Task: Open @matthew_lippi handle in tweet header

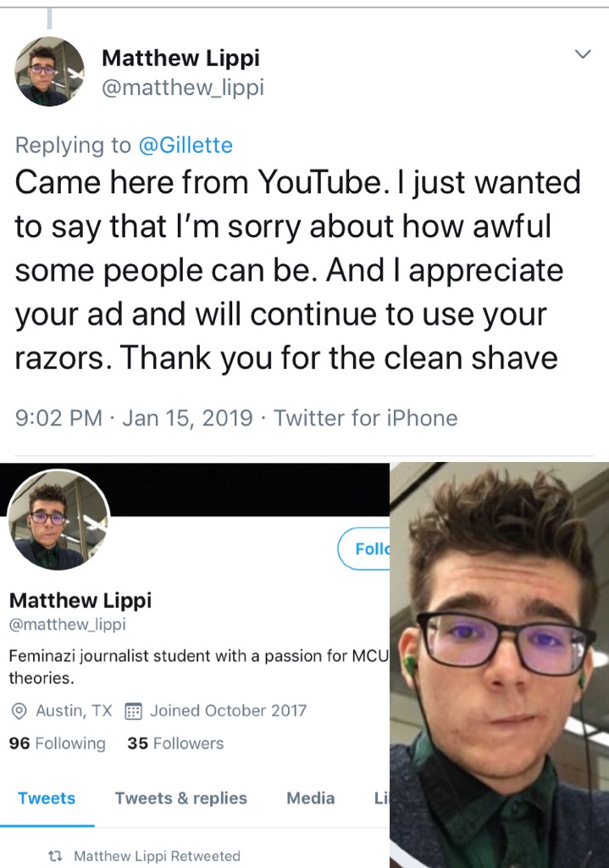Action: pyautogui.click(x=183, y=87)
